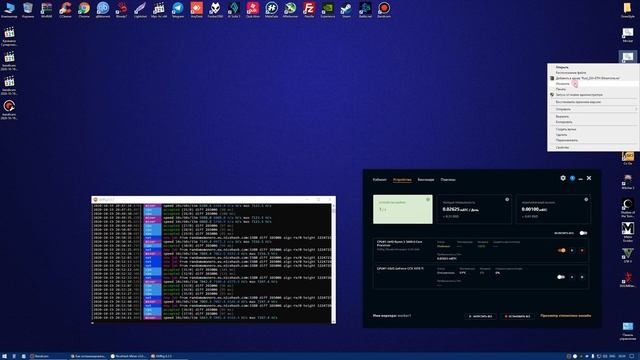
Task: Click the 'Остановить все' button
Action: click(x=518, y=316)
